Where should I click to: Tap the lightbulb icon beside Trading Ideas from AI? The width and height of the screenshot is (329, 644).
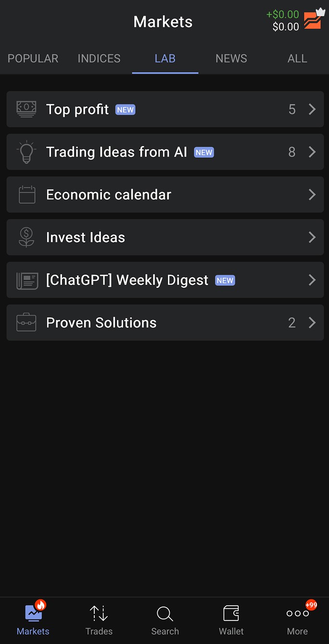(26, 152)
